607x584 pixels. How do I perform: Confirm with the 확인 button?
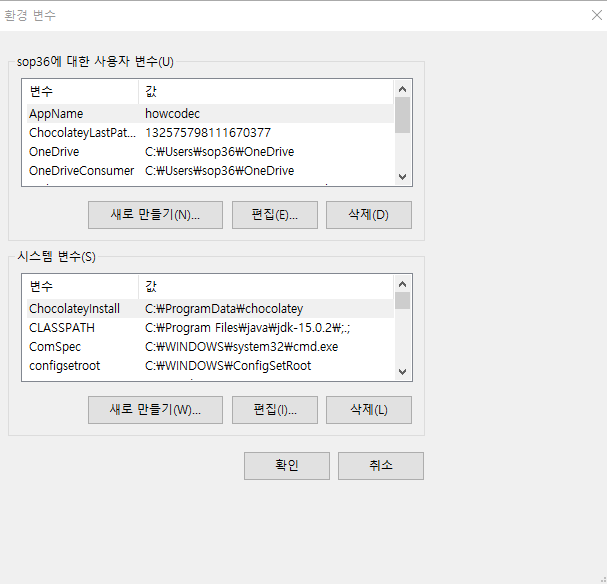287,466
